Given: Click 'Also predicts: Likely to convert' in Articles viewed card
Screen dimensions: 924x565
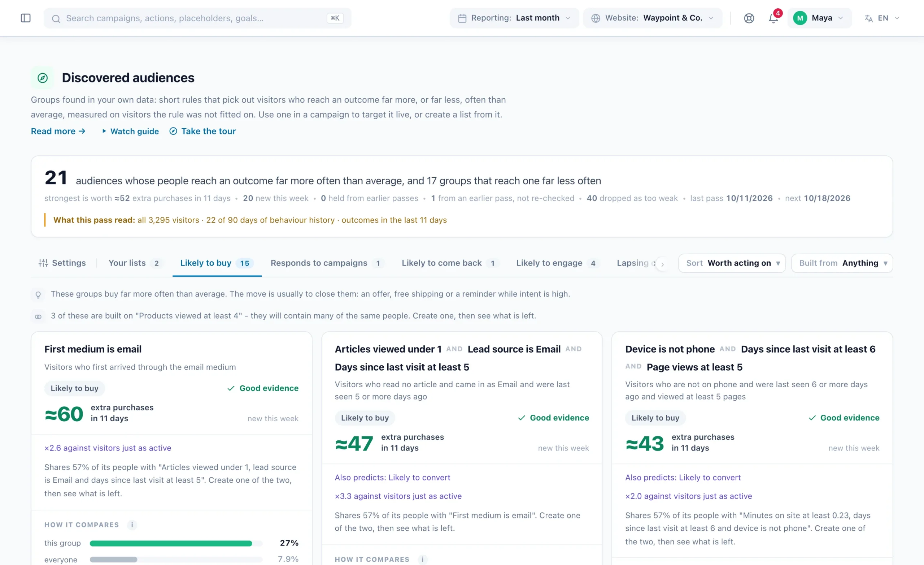Looking at the screenshot, I should point(392,478).
